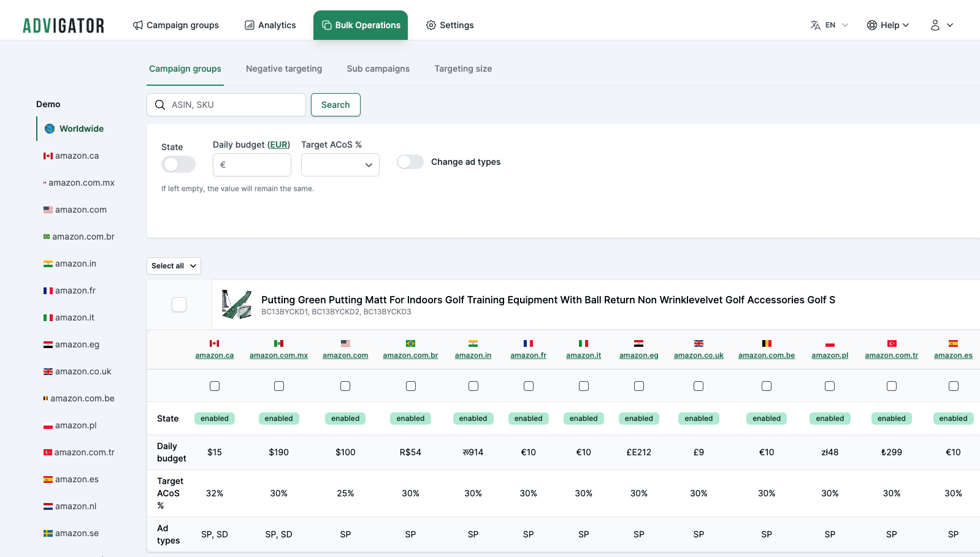Select amazon.com.mx in the sidebar
This screenshot has width=980, height=557.
[82, 183]
